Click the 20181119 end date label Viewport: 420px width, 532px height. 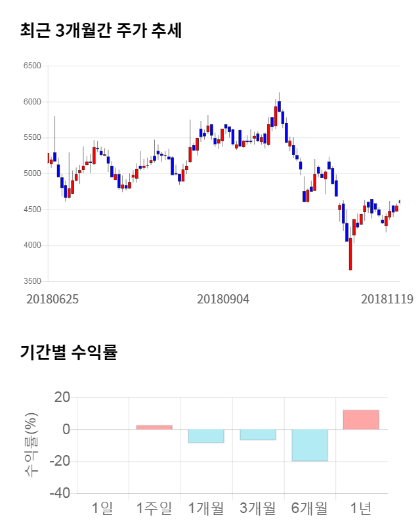point(387,299)
